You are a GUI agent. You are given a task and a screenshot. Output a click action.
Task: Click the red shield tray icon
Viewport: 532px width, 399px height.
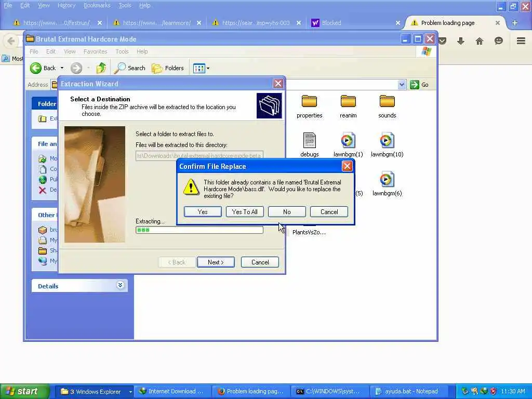click(x=493, y=391)
